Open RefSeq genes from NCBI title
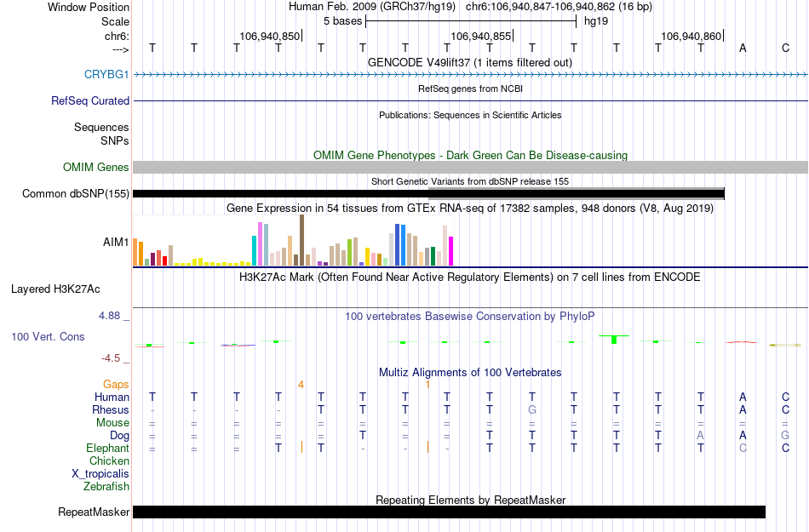The height and width of the screenshot is (532, 809). point(470,89)
